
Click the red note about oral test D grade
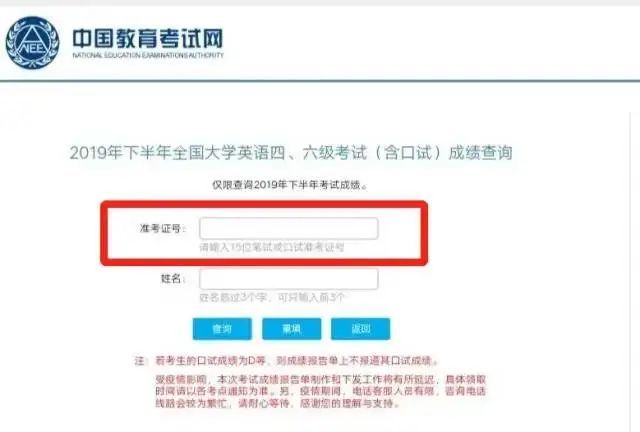(297, 361)
